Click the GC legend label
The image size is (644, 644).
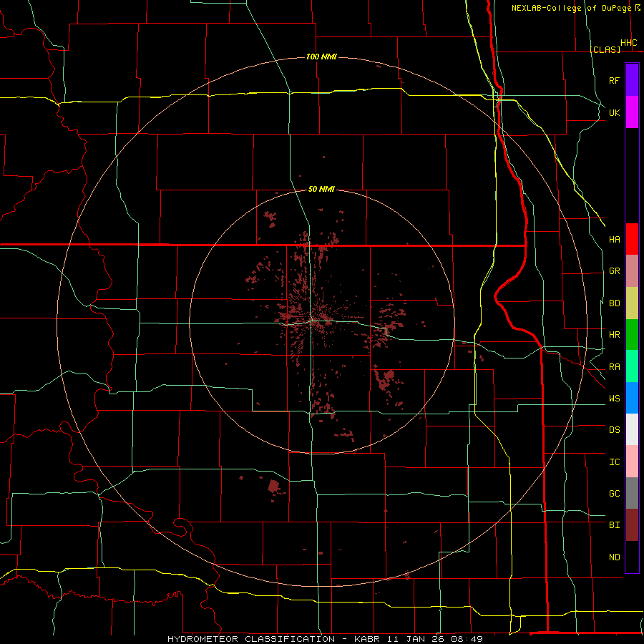tap(615, 494)
